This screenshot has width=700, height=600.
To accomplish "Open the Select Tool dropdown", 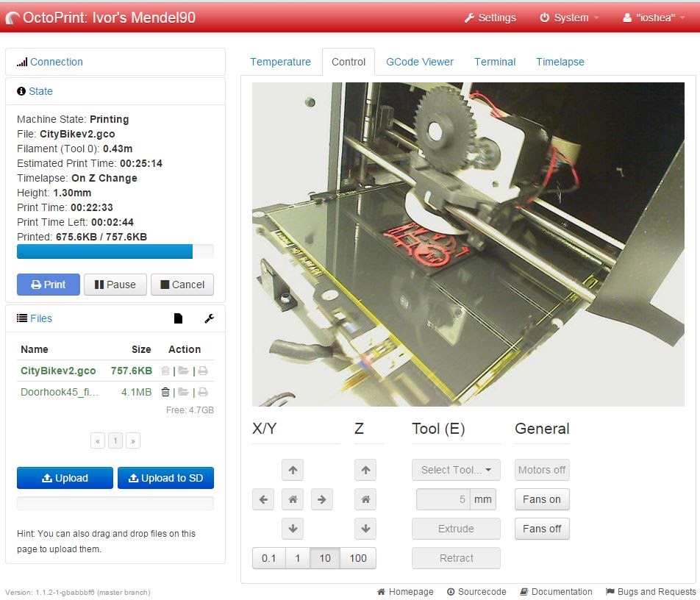I will 456,470.
